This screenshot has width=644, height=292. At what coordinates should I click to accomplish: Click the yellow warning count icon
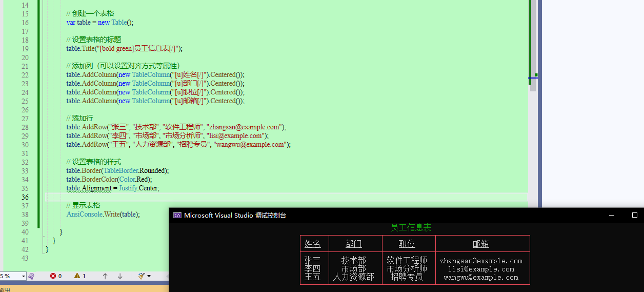(x=77, y=276)
